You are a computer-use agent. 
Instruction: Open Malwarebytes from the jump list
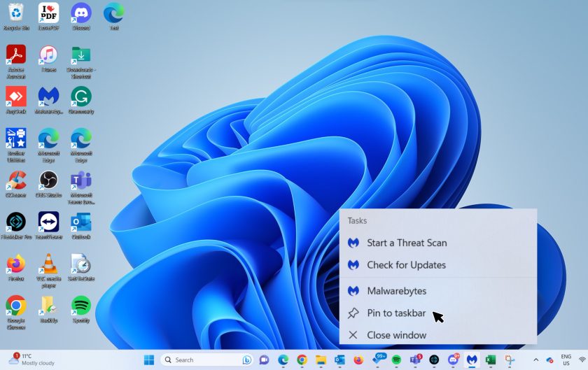(x=396, y=291)
